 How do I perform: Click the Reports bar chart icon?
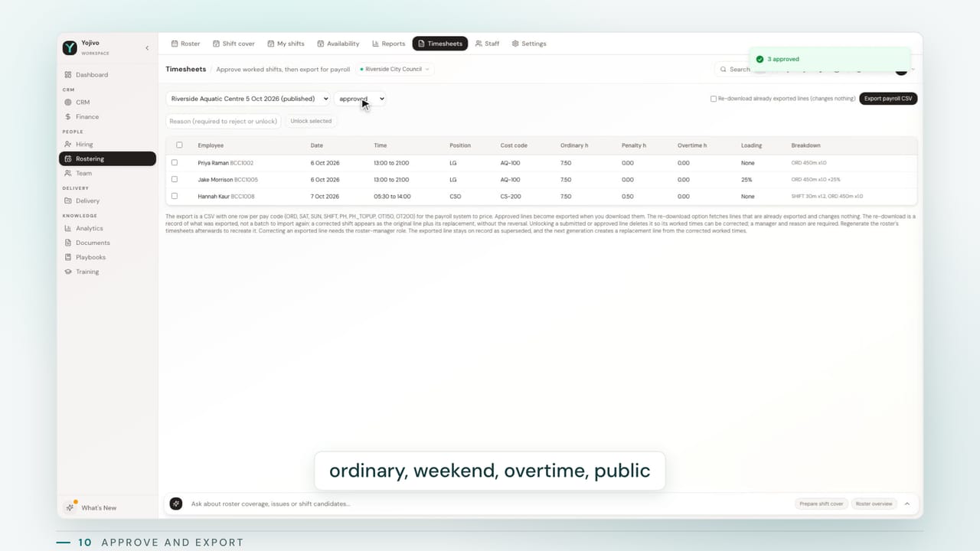click(x=376, y=44)
